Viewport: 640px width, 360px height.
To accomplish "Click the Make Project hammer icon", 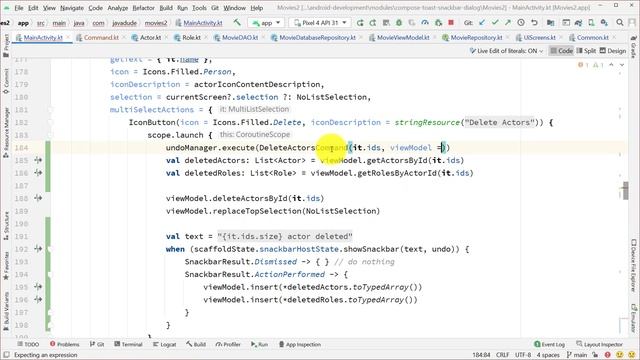I will point(237,22).
